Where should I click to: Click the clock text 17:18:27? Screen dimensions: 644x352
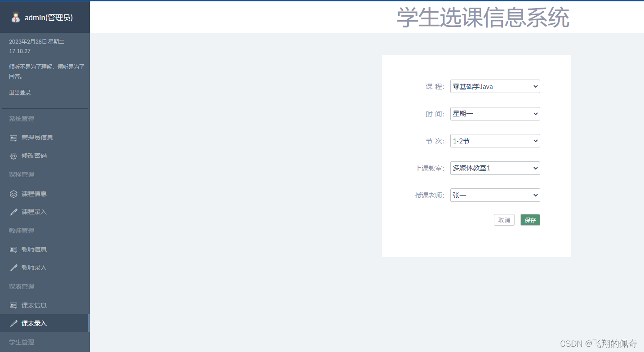coord(20,51)
